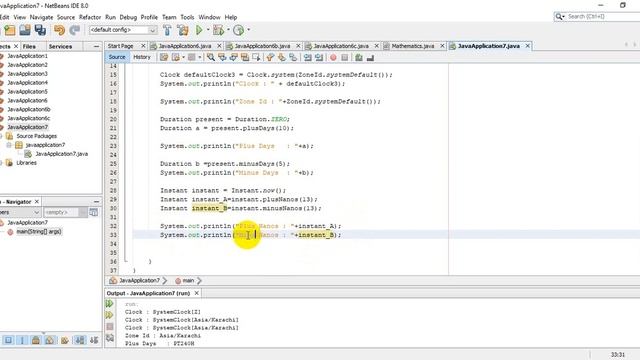Select main(String[] args) in Navigator
The height and width of the screenshot is (360, 640).
39,231
